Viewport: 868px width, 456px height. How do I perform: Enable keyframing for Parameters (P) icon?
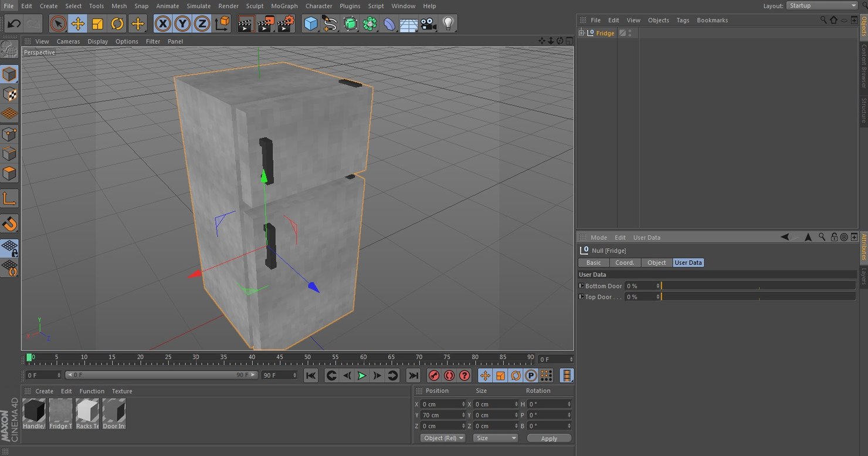pos(531,375)
